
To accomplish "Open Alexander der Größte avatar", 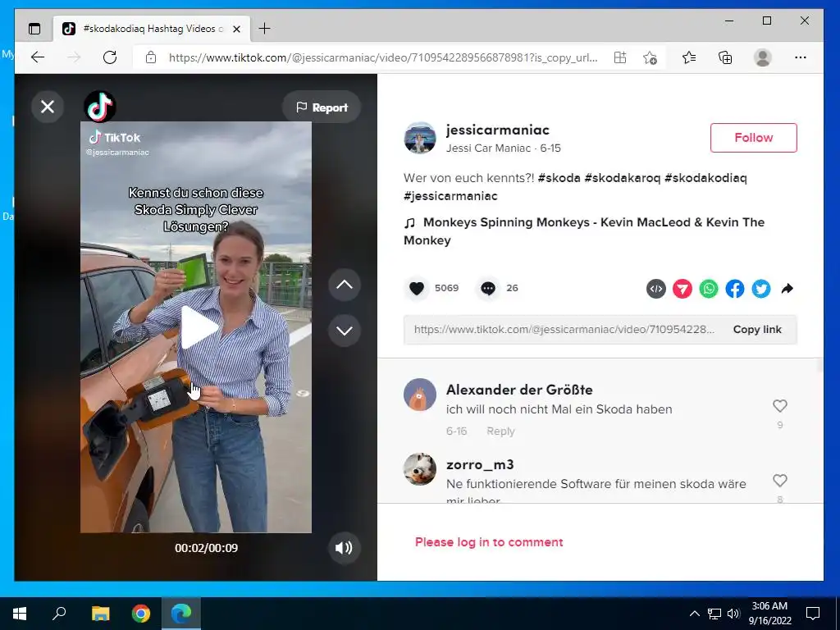I will click(419, 395).
